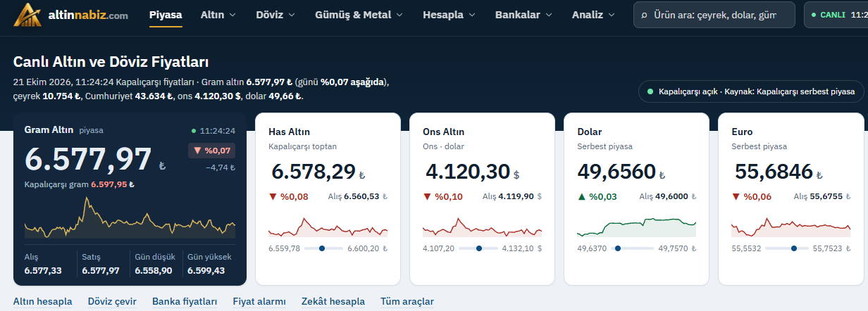Viewport: 868px width, 311px height.
Task: Click the Ons Altın price 4.120,30
Action: point(466,172)
